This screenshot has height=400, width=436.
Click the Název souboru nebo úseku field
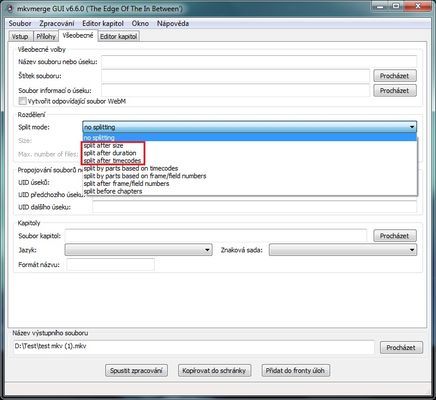point(259,62)
